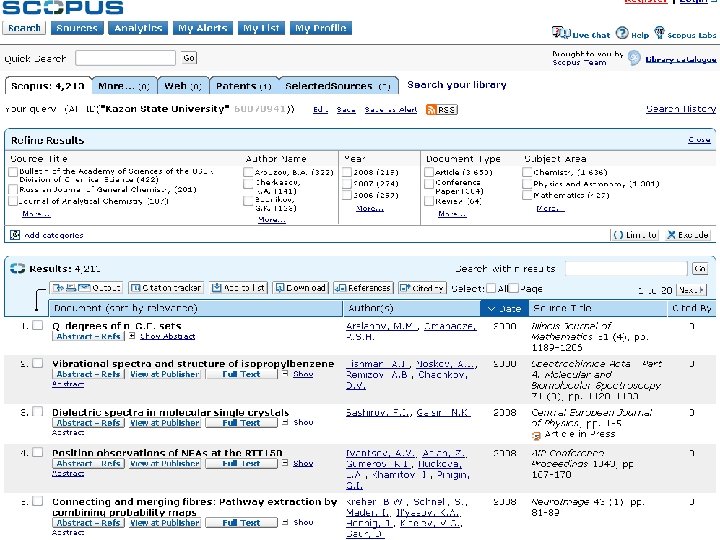The height and width of the screenshot is (540, 720).
Task: Check Mathematics subject area
Action: click(x=527, y=195)
